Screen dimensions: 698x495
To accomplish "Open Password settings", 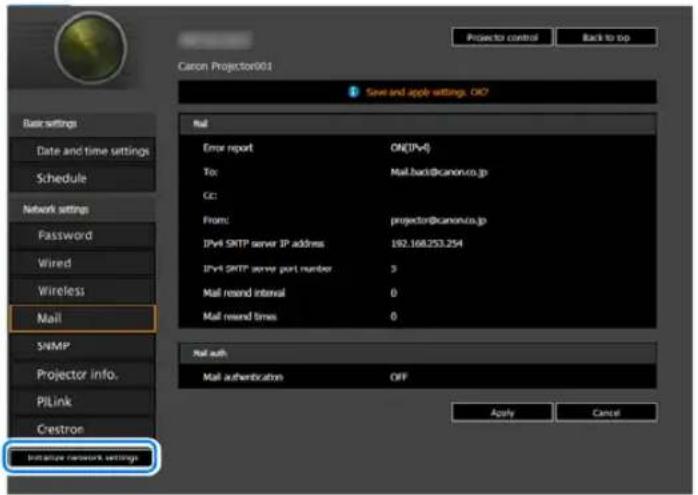I will click(x=83, y=235).
